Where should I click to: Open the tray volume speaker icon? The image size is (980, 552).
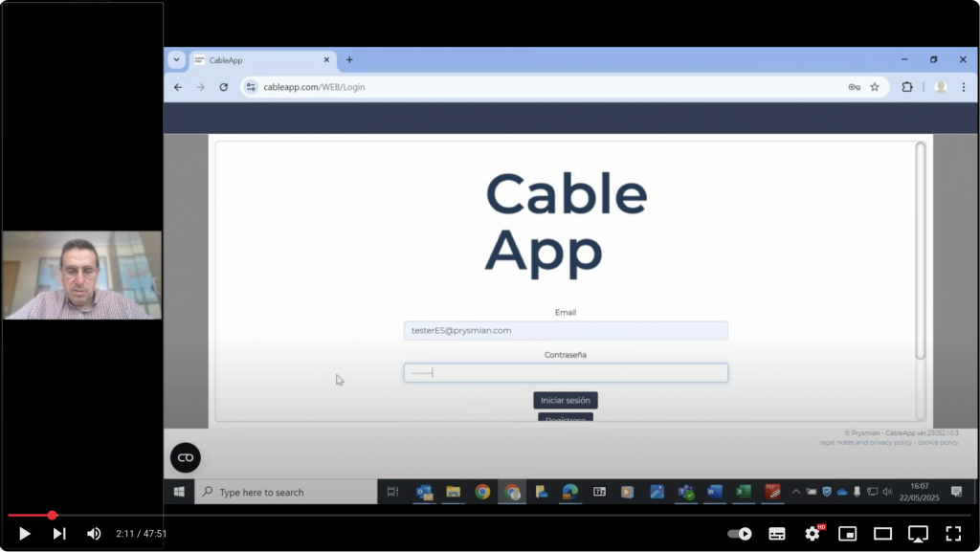(887, 492)
